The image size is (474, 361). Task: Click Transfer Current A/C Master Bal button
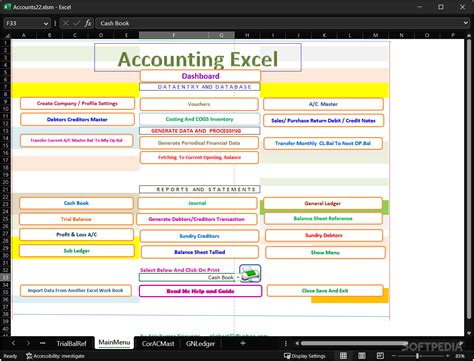point(77,140)
